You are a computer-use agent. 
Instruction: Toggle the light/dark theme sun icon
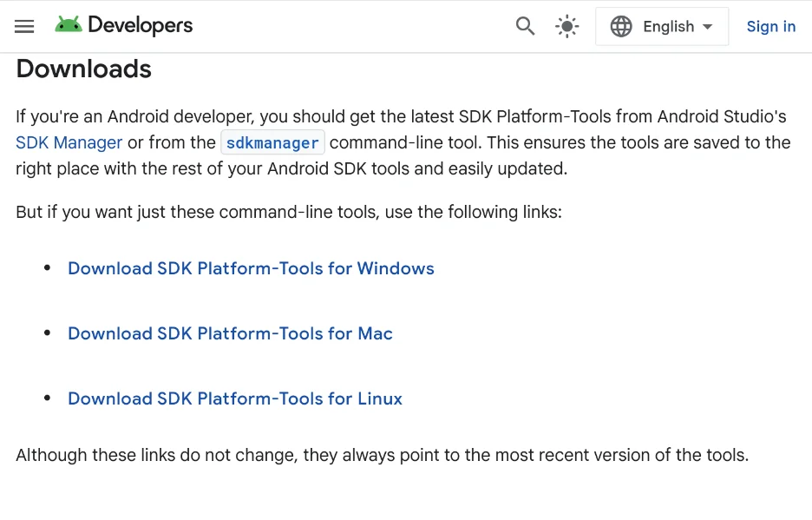click(567, 26)
